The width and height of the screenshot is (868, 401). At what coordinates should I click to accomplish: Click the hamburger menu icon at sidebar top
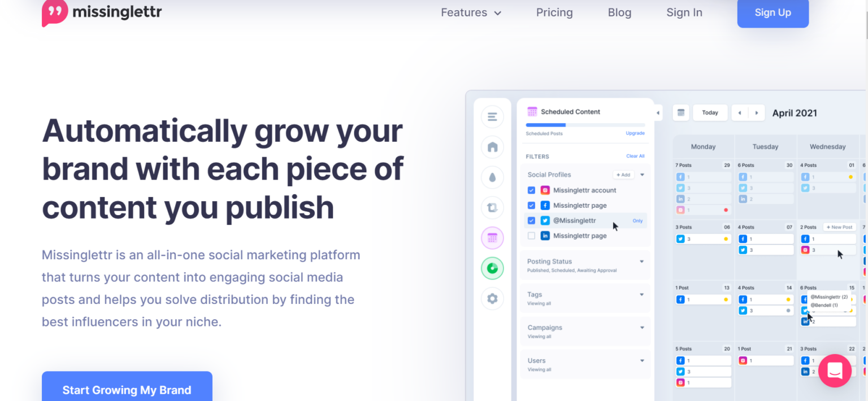(492, 116)
